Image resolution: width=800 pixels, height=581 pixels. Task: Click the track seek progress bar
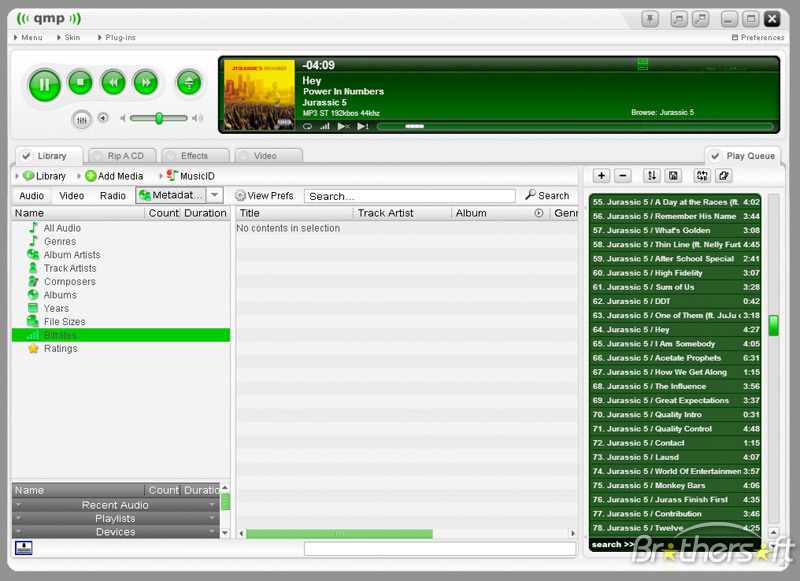tap(575, 127)
